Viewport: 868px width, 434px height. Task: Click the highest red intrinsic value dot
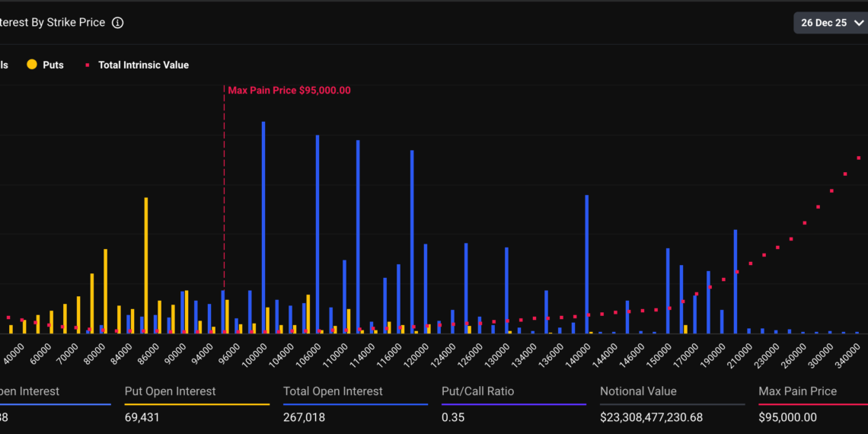(x=859, y=158)
